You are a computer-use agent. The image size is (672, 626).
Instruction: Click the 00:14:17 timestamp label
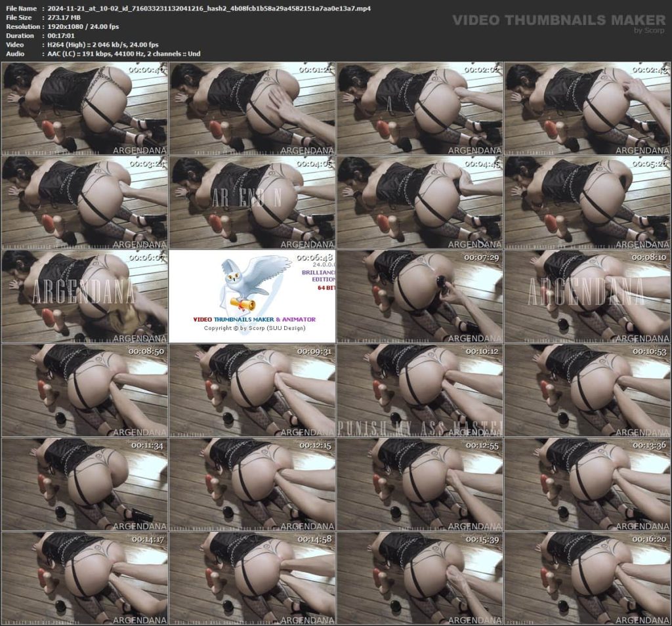148,539
